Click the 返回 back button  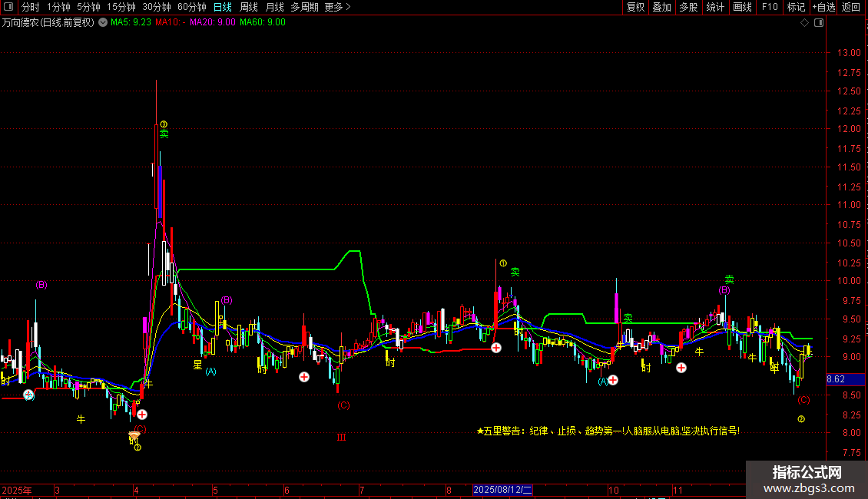(x=851, y=7)
